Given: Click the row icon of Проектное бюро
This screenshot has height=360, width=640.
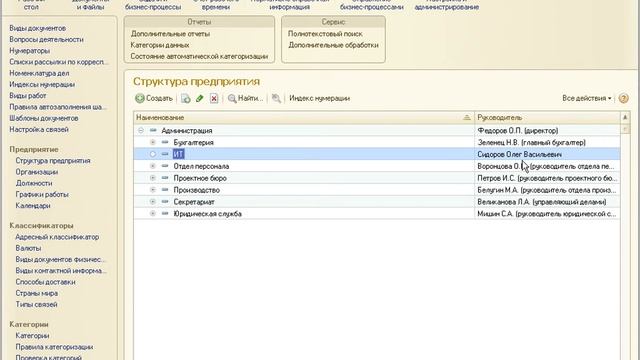Looking at the screenshot, I should [165, 178].
